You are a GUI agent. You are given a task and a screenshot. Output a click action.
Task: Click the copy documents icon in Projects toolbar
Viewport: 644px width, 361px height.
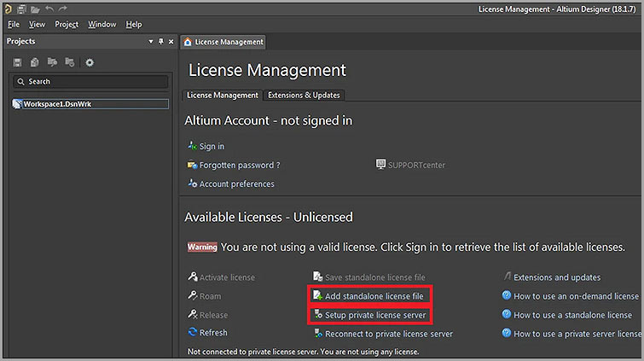[x=34, y=62]
